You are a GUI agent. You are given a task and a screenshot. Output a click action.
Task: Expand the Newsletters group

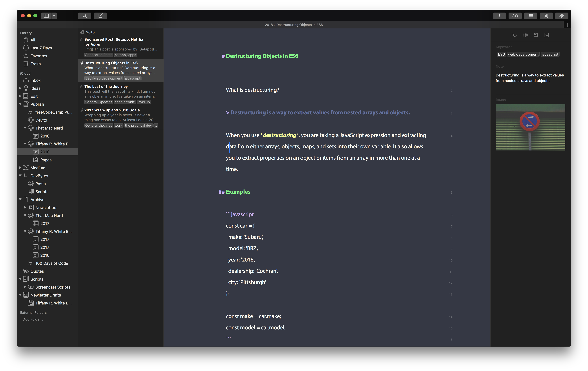click(25, 208)
